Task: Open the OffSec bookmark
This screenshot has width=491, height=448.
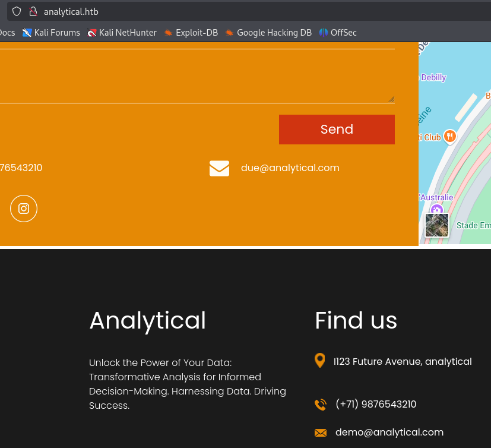Action: (x=338, y=33)
